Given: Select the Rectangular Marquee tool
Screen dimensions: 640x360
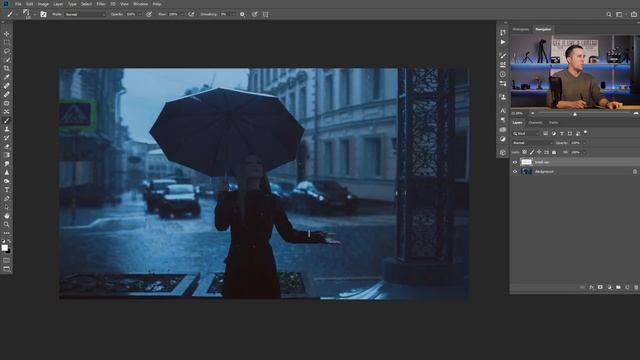Looking at the screenshot, I should click(x=7, y=42).
